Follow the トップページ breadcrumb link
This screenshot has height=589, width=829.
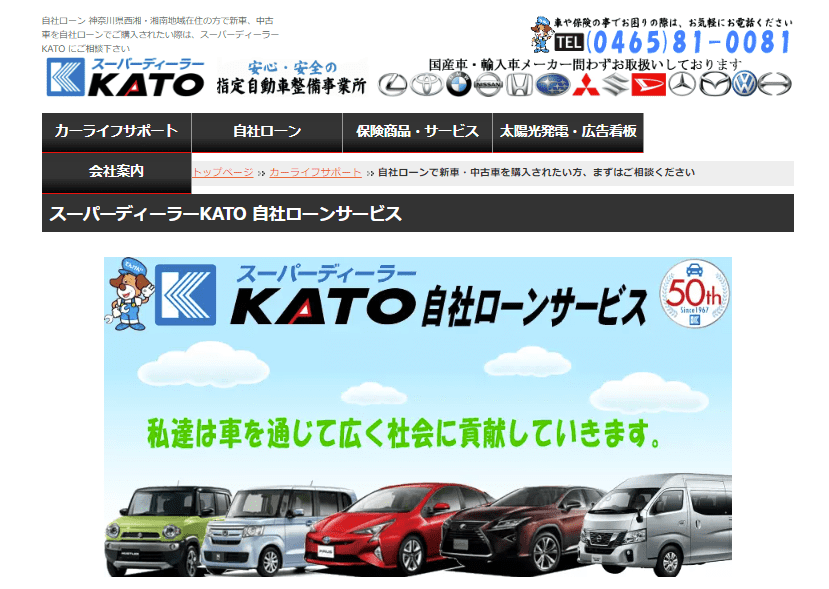pos(223,172)
